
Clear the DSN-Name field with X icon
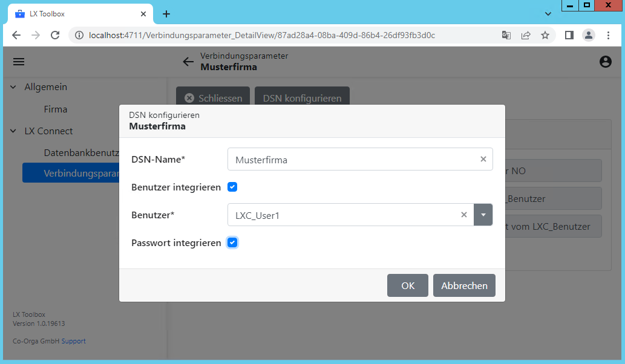click(483, 160)
